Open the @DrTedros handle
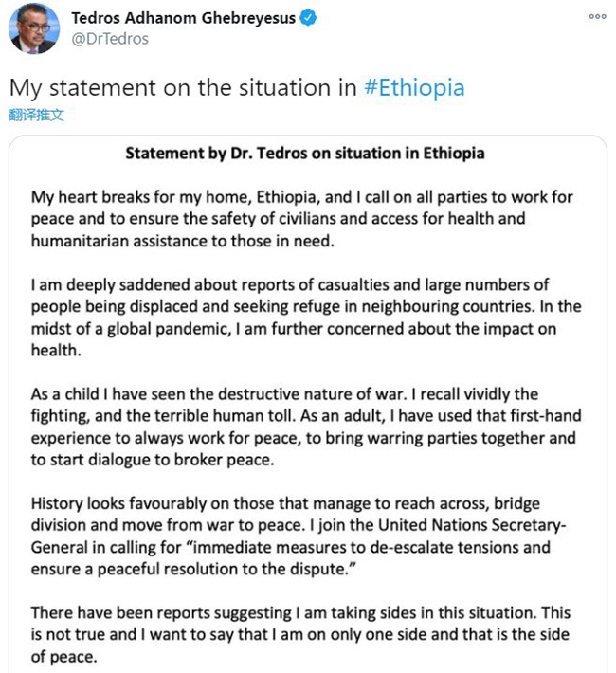616x673 pixels. pyautogui.click(x=110, y=39)
